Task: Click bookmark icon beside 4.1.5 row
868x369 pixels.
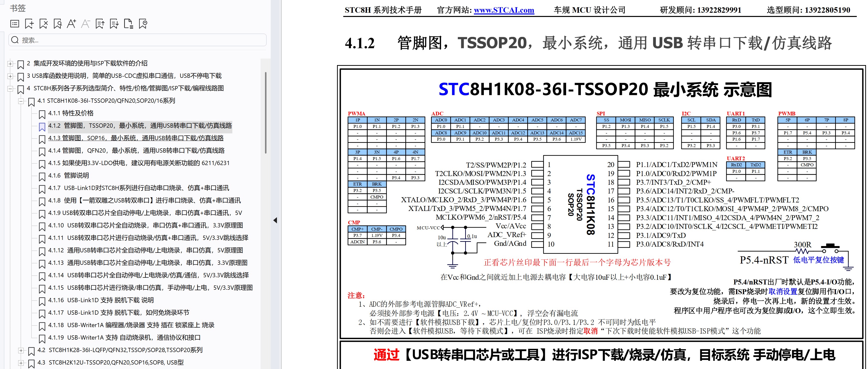Action: click(42, 164)
